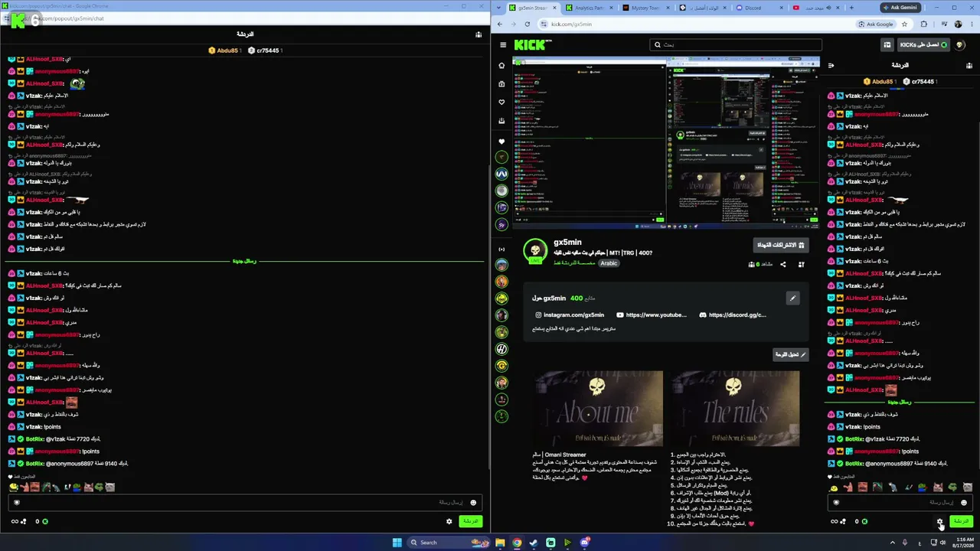Open Steam from the taskbar
The image size is (980, 551).
click(534, 543)
